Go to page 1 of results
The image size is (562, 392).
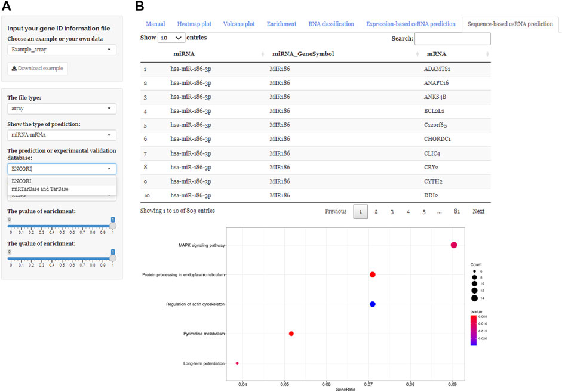coord(361,212)
